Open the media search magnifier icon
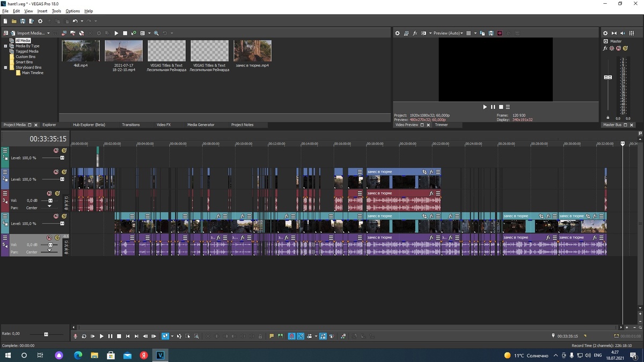 (156, 33)
